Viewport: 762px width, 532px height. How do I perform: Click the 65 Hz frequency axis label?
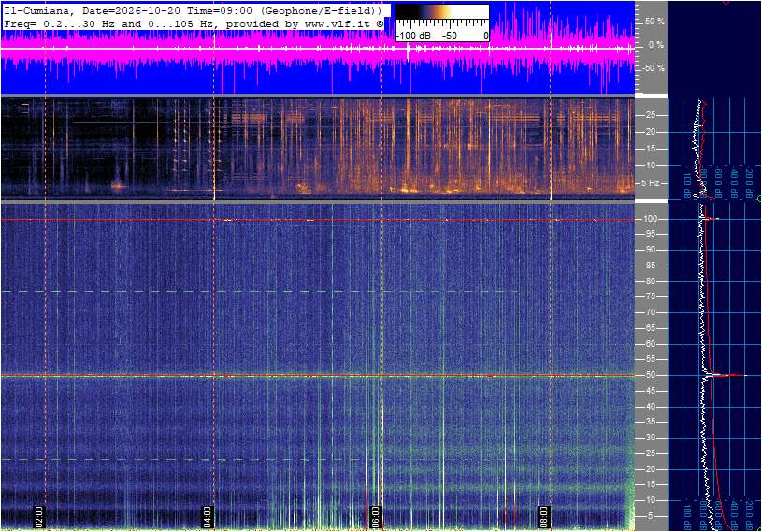click(x=650, y=328)
